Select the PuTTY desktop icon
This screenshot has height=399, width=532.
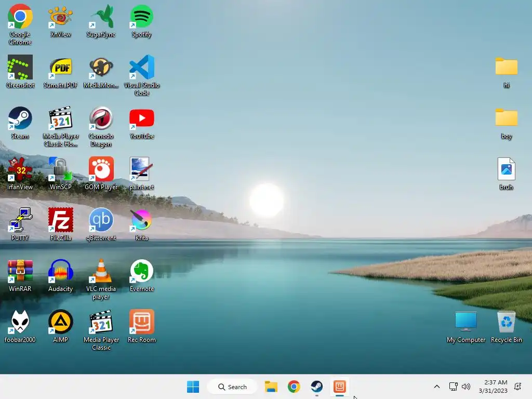[x=20, y=224]
